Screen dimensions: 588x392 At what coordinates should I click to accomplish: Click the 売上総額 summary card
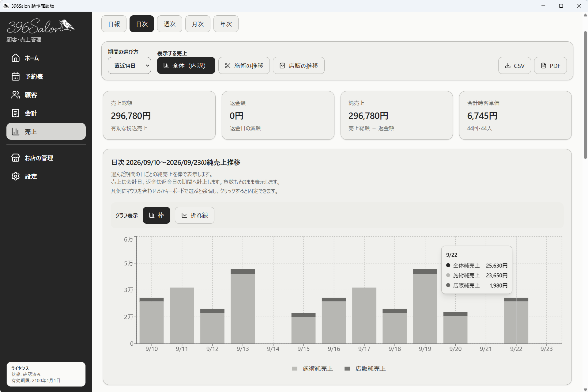click(159, 115)
